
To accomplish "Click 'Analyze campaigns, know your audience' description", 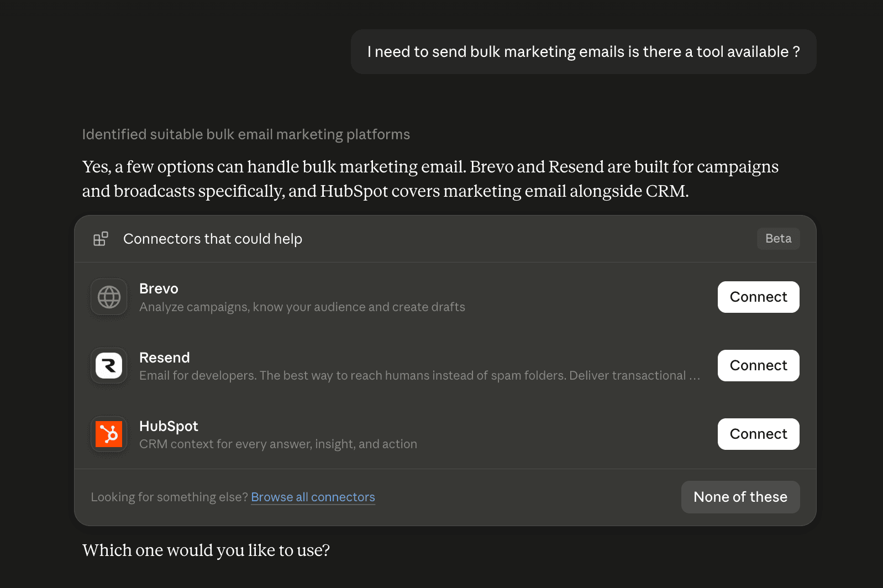I will coord(302,307).
